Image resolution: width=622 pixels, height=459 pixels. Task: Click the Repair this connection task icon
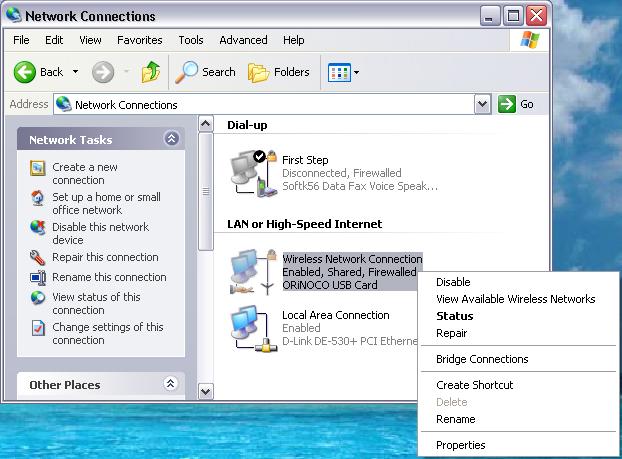coord(38,257)
